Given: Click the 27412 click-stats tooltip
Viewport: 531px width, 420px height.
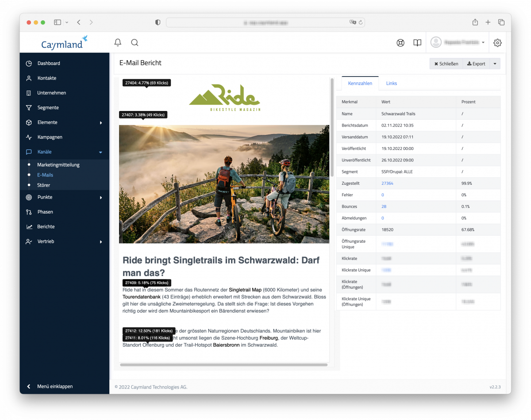Looking at the screenshot, I should pos(149,331).
